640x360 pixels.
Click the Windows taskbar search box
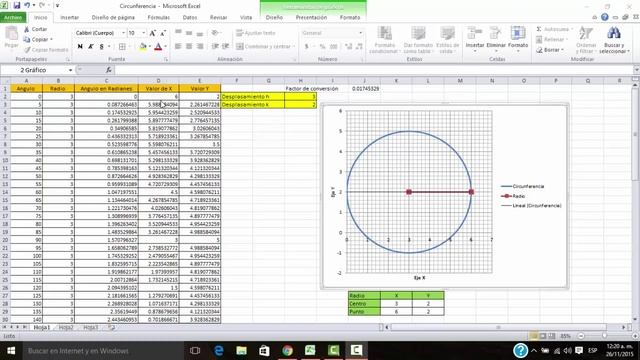[x=102, y=351]
